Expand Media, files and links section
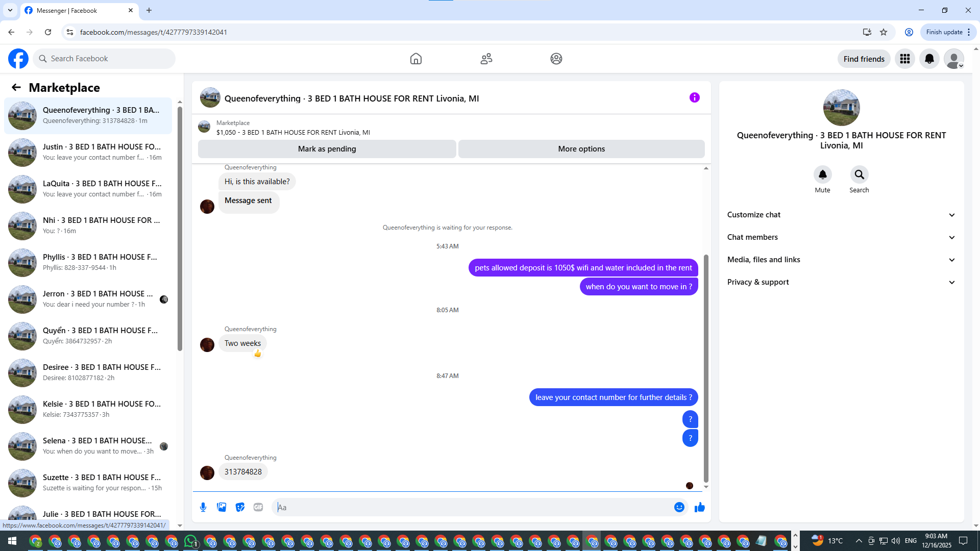 pos(841,260)
